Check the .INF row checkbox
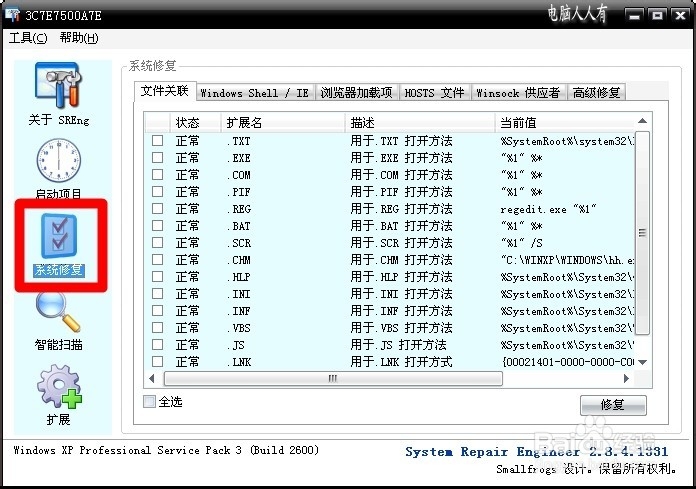The image size is (696, 489). point(157,311)
